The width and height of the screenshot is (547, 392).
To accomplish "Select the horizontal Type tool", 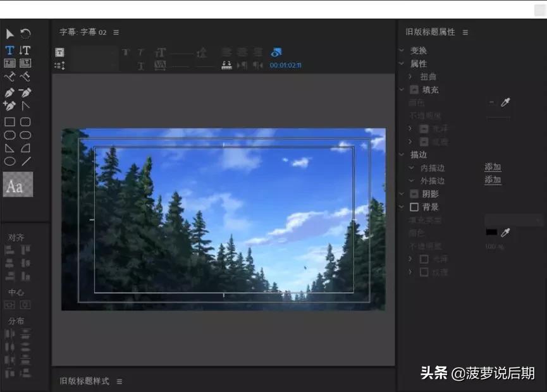I will 9,50.
